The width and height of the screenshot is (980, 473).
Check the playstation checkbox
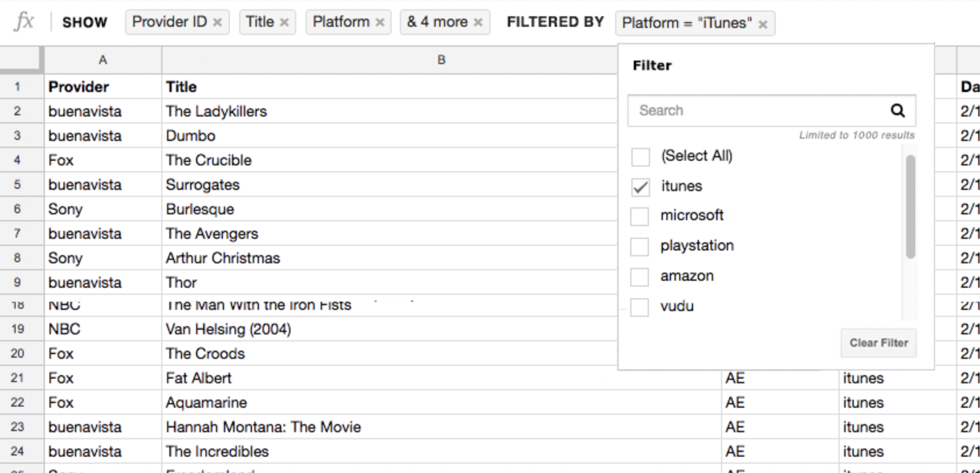point(640,246)
